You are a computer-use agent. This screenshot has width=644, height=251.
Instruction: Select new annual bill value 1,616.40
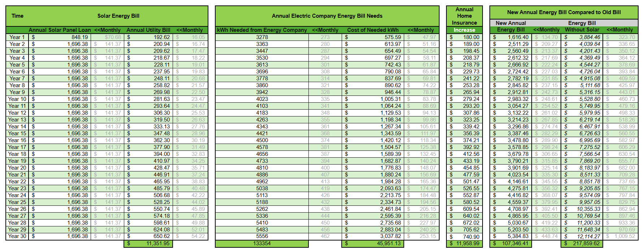(x=511, y=37)
